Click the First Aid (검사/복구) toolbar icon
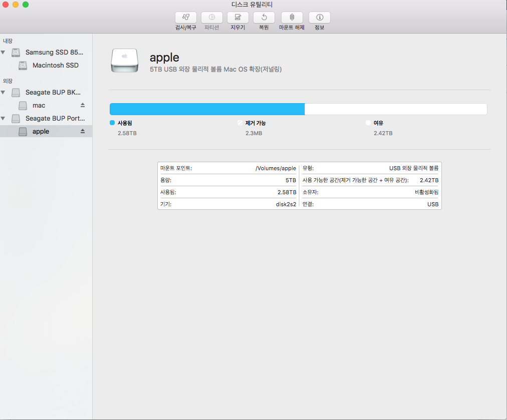 185,18
